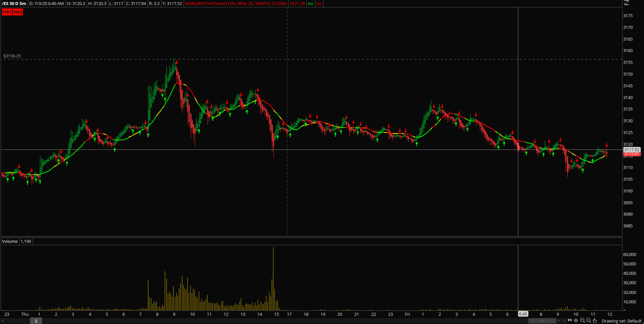Click the zoom out magnifier icon
Image resolution: width=644 pixels, height=324 pixels.
(588, 320)
